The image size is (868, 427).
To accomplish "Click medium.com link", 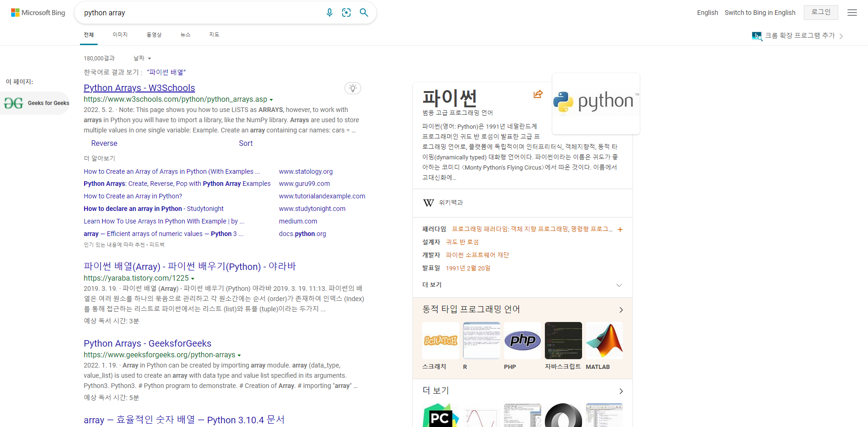I will pos(298,221).
